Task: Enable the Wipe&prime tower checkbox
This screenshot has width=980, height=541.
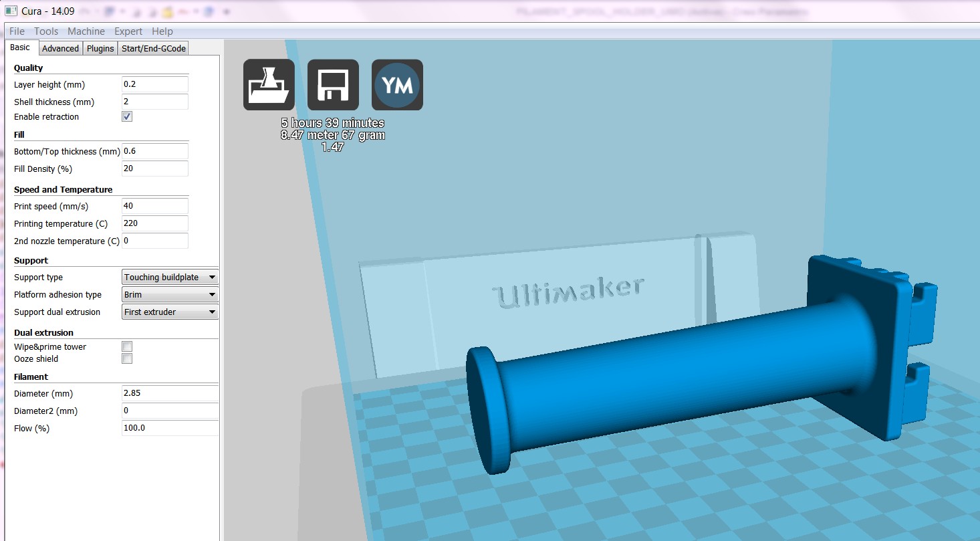Action: point(127,346)
